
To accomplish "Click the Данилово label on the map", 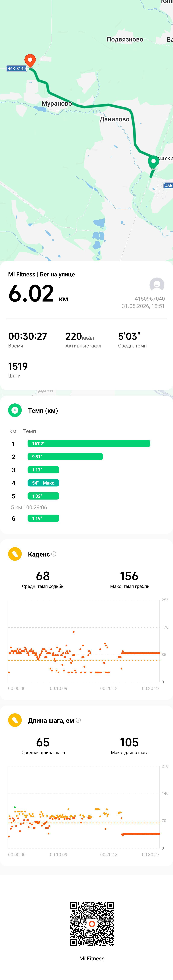I will click(114, 119).
